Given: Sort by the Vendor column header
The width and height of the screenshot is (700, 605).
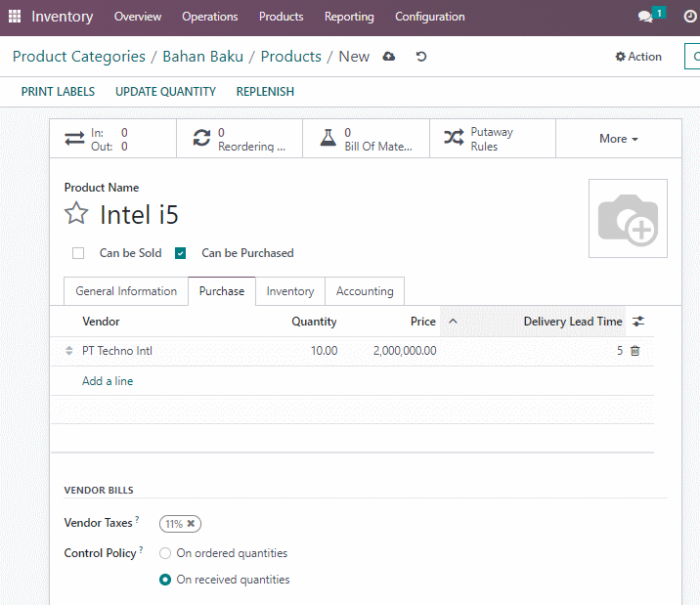Looking at the screenshot, I should (x=101, y=322).
